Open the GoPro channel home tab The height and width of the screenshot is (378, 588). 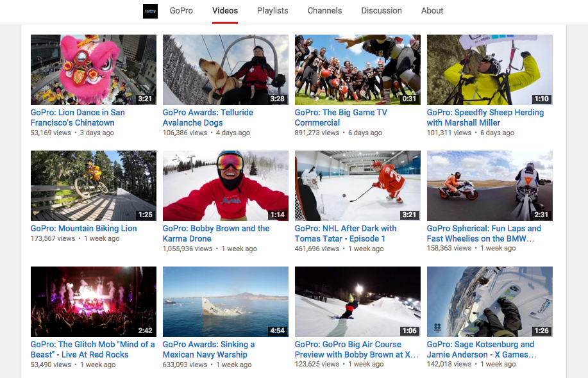[181, 11]
